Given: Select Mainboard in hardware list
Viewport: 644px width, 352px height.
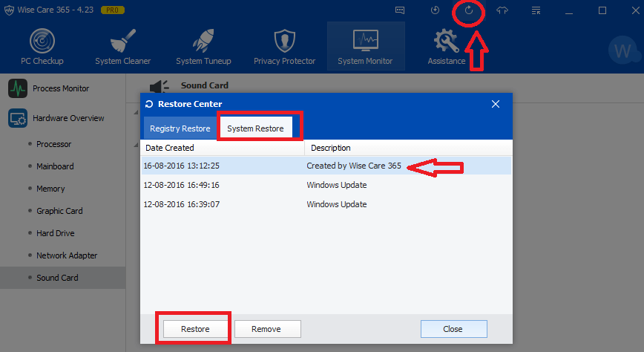Looking at the screenshot, I should pos(55,166).
